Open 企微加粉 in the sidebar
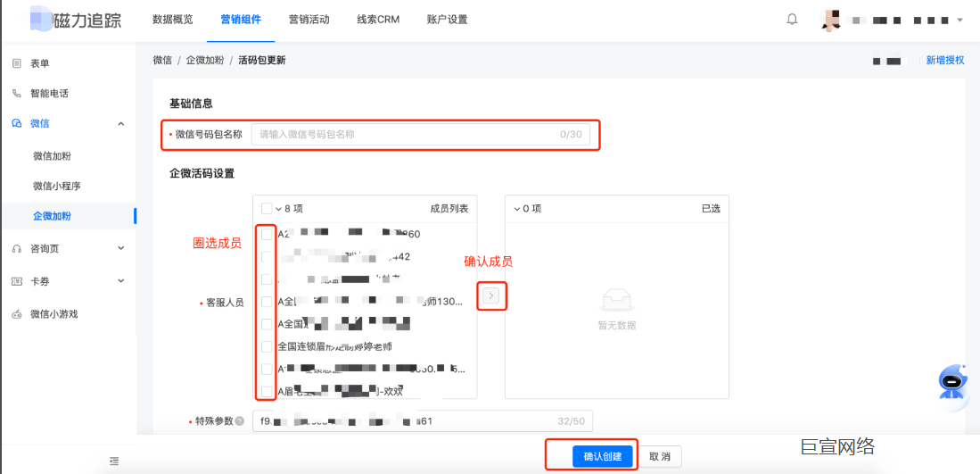The width and height of the screenshot is (980, 474). point(52,216)
